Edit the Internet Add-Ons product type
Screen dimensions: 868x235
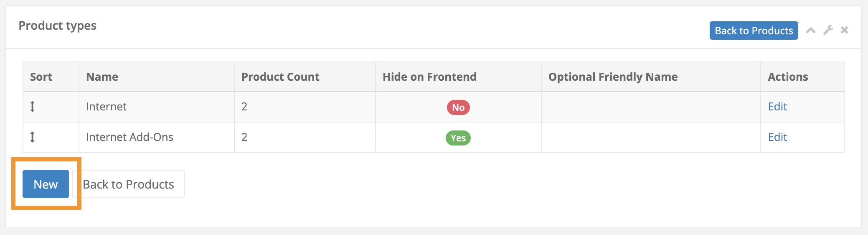tap(777, 137)
